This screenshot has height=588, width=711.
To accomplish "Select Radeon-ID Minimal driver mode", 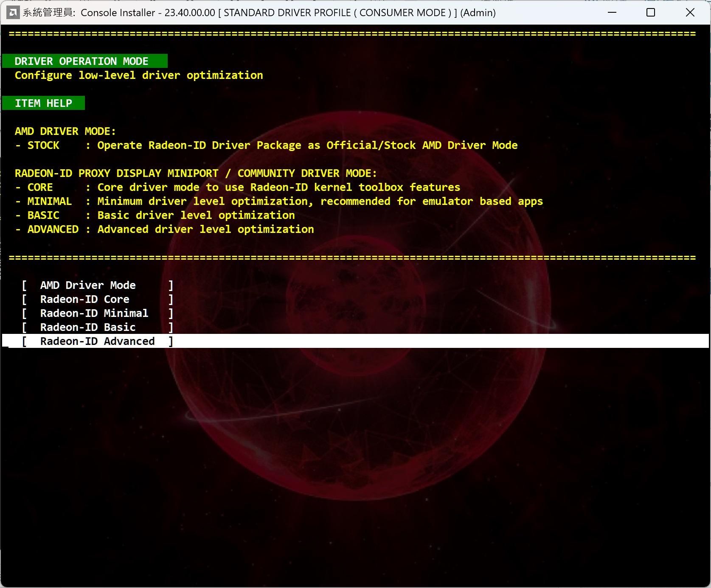I will (94, 313).
